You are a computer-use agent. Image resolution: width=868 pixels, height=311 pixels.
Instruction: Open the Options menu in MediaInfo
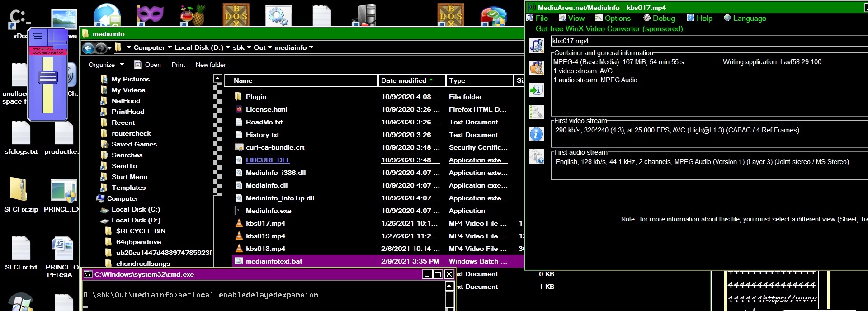pyautogui.click(x=613, y=18)
